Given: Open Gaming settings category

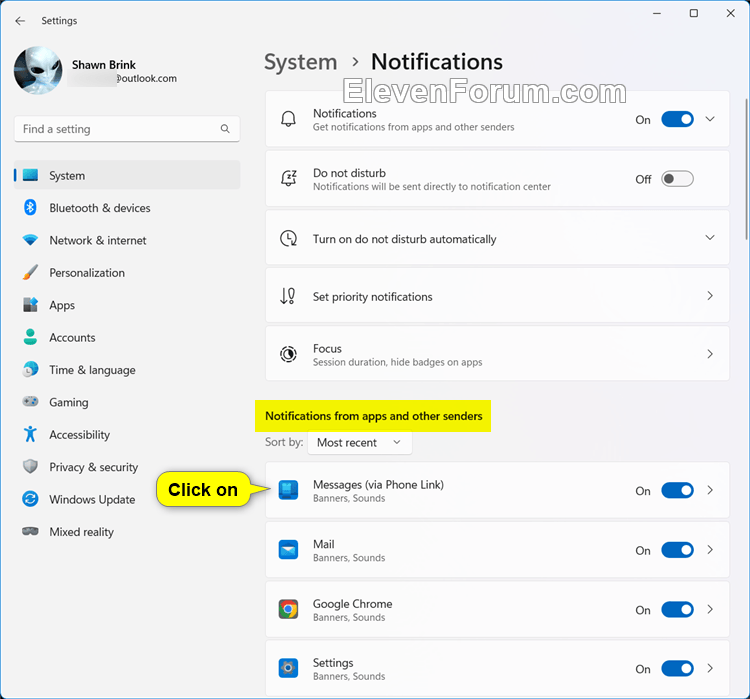Looking at the screenshot, I should pyautogui.click(x=127, y=402).
